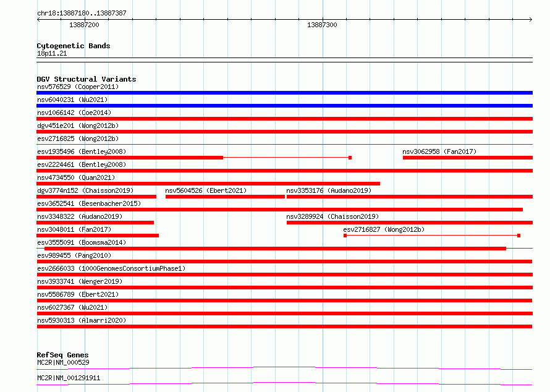Click the nsv576529 (Cooper2011) variant label
Screen dimensions: 550x392
pos(78,87)
